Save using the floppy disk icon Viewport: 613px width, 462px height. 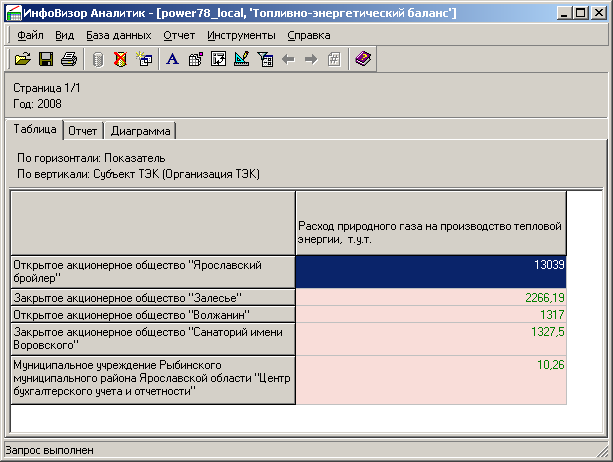[x=46, y=59]
